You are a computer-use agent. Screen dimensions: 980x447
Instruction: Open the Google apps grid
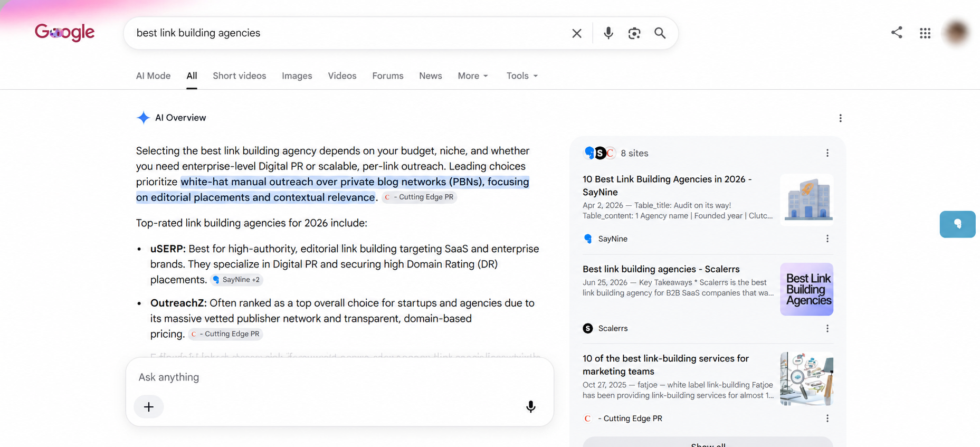(925, 33)
